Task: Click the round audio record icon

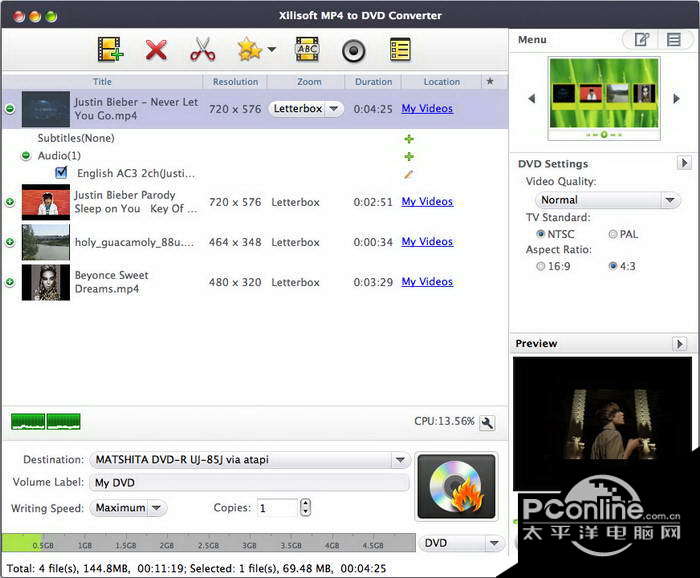Action: pos(354,51)
